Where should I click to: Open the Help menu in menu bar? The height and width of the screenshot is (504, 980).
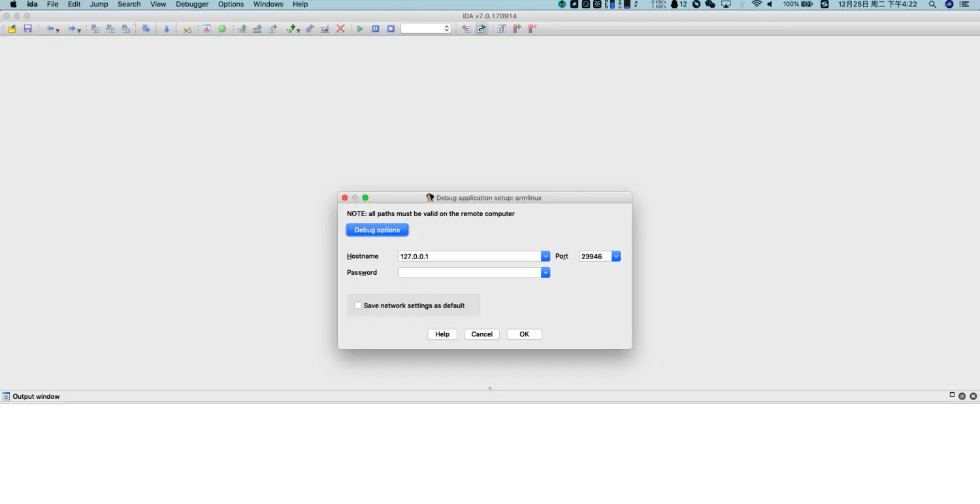(300, 4)
